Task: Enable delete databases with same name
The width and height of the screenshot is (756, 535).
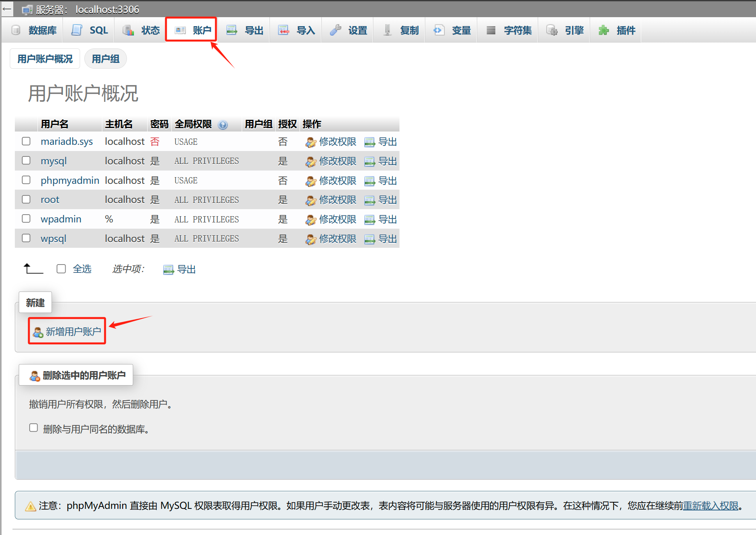Action: pos(34,428)
